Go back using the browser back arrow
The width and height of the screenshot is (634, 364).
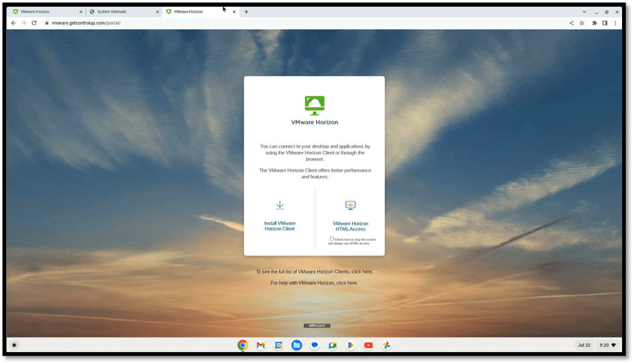tap(14, 23)
